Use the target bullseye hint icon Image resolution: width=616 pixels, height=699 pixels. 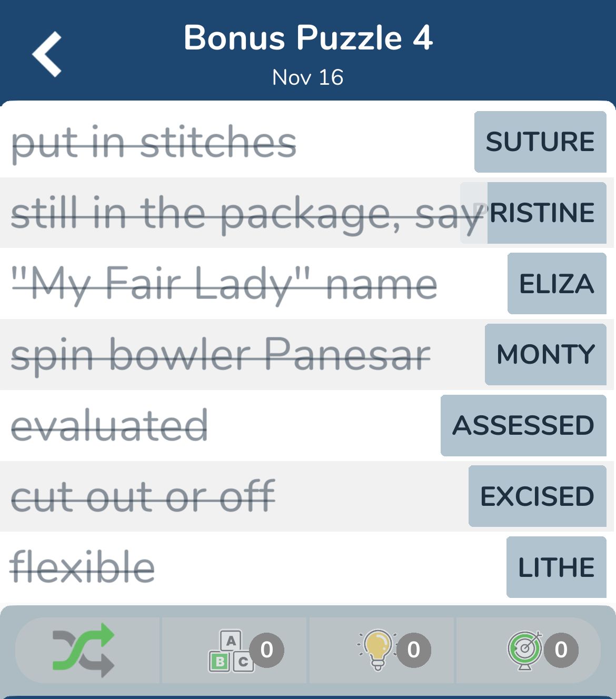(525, 650)
